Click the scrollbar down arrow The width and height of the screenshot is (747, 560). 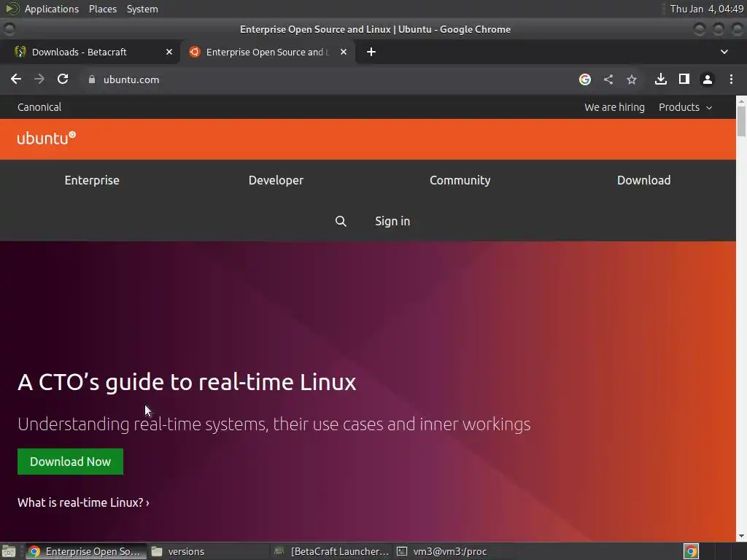pos(741,536)
